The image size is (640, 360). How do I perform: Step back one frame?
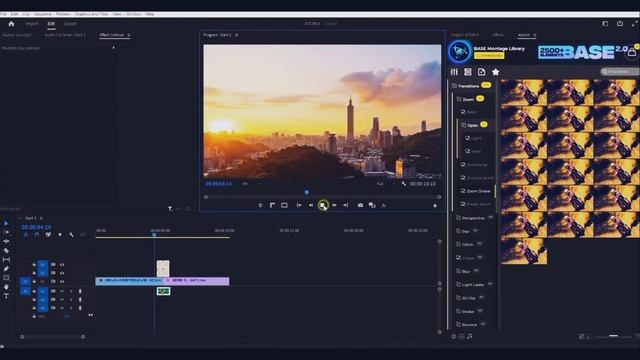coord(311,205)
